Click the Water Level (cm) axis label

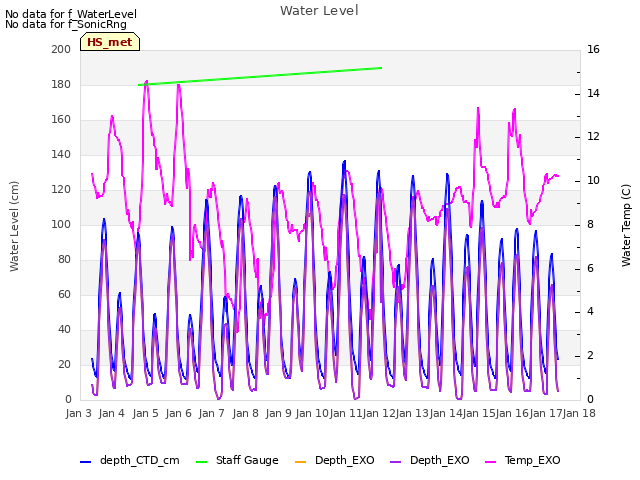[14, 226]
